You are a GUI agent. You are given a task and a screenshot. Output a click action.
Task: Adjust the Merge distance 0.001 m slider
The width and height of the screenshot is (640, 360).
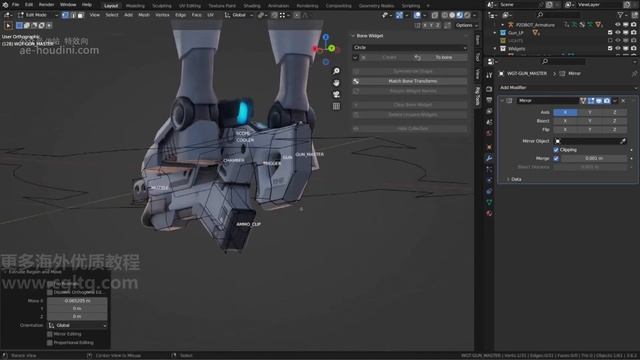594,158
